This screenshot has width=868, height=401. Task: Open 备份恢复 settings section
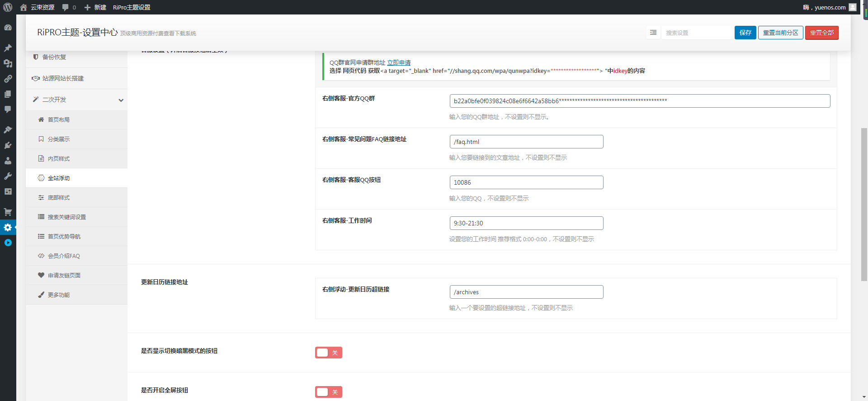point(76,57)
